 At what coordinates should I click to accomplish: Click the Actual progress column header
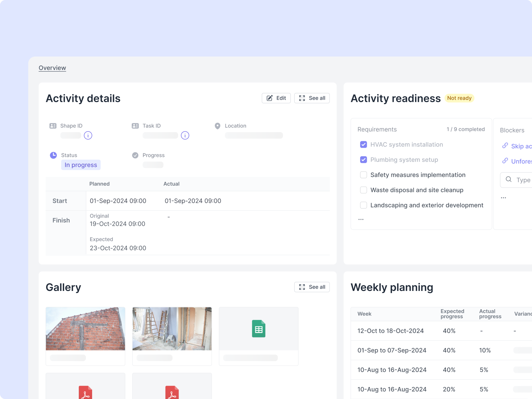(x=490, y=314)
